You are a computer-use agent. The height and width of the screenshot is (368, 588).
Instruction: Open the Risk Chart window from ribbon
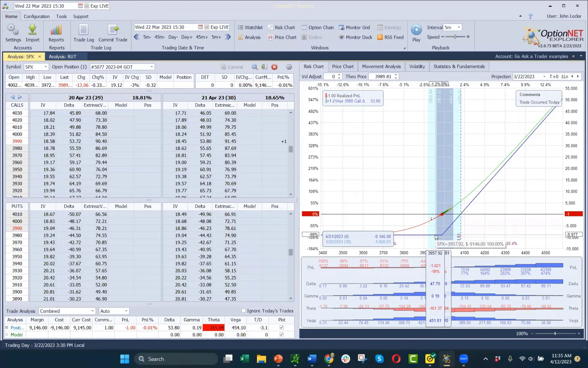[281, 27]
